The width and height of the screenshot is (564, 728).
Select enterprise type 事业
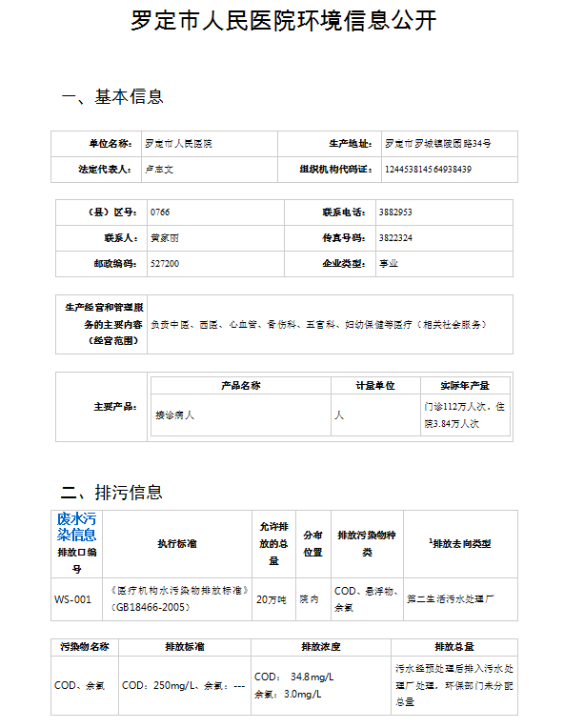pos(389,264)
